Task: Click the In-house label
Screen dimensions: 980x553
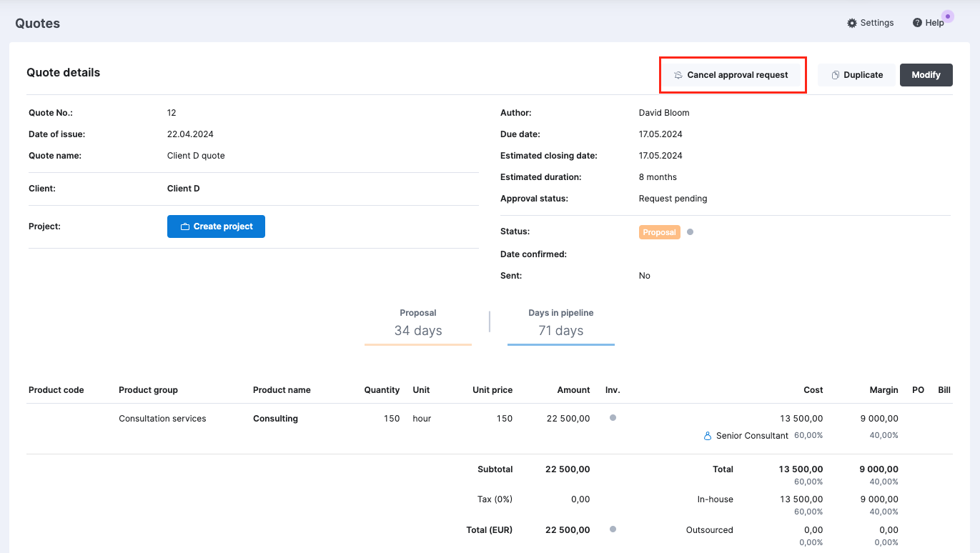Action: tap(716, 499)
